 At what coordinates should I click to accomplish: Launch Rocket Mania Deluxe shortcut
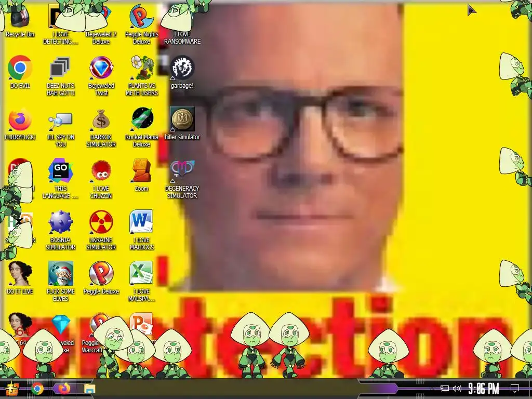(x=142, y=119)
